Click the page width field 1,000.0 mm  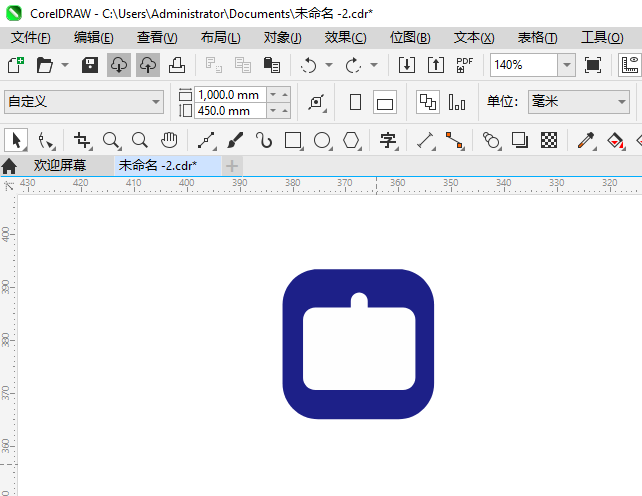coord(230,95)
